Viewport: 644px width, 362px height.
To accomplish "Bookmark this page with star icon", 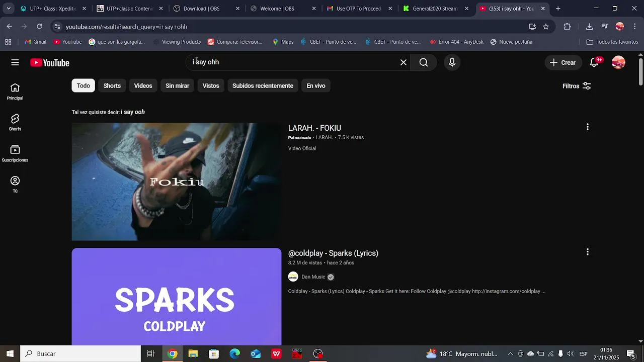I will tap(546, 27).
